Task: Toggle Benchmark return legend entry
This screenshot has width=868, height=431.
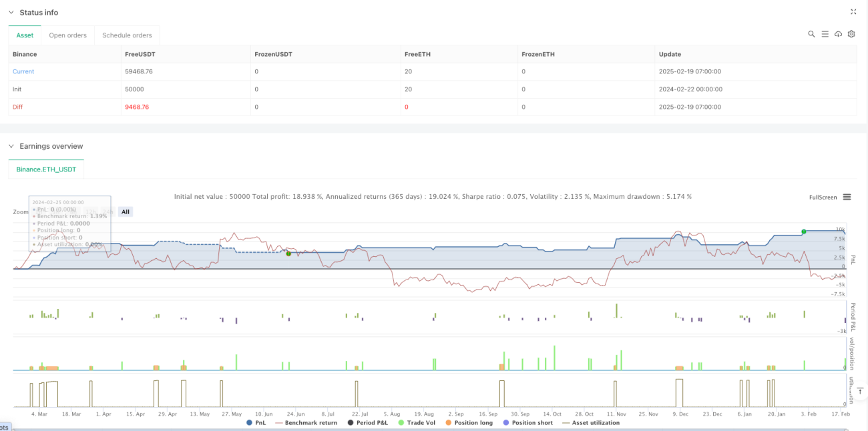Action: [306, 422]
